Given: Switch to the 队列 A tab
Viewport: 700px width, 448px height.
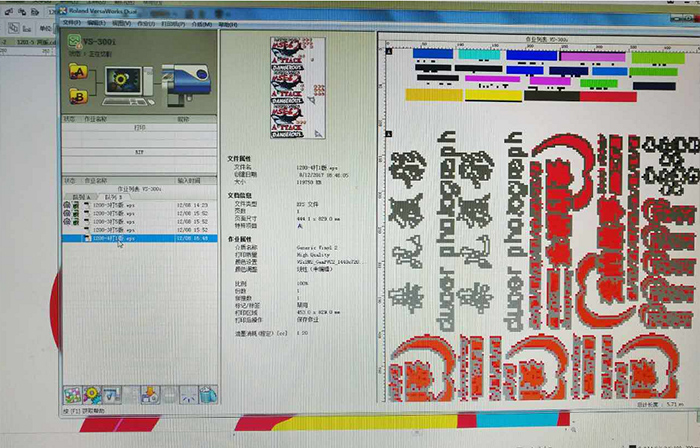Looking at the screenshot, I should pos(82,197).
